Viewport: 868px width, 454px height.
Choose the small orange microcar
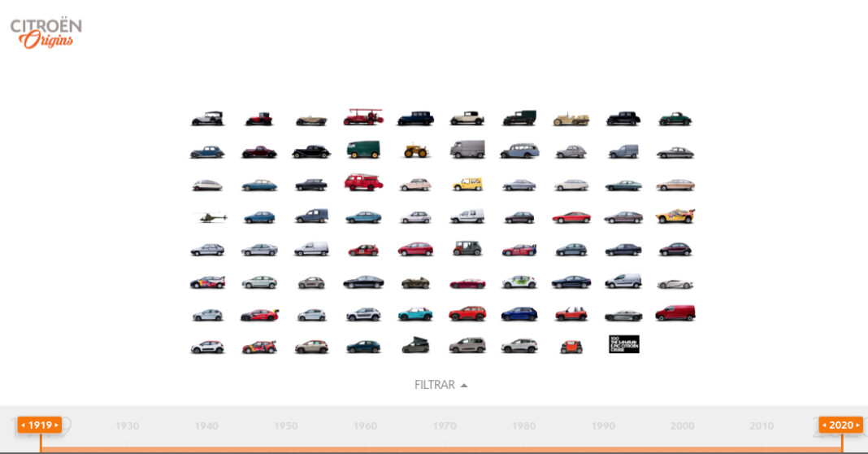click(x=571, y=347)
